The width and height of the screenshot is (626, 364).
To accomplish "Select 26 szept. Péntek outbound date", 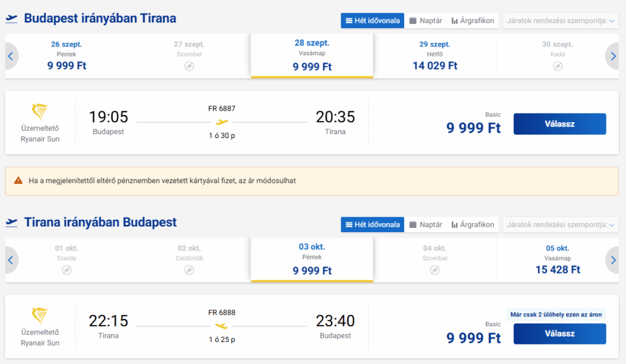I will [67, 56].
